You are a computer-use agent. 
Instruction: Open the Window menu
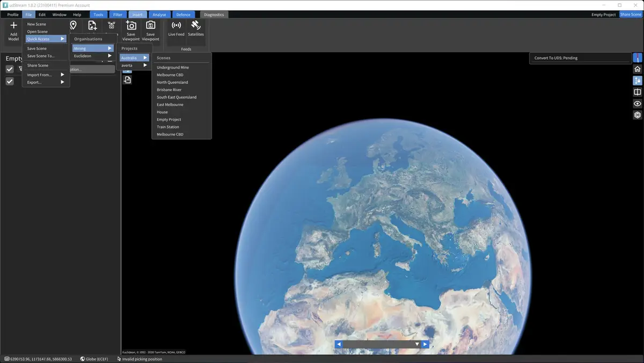tap(60, 14)
